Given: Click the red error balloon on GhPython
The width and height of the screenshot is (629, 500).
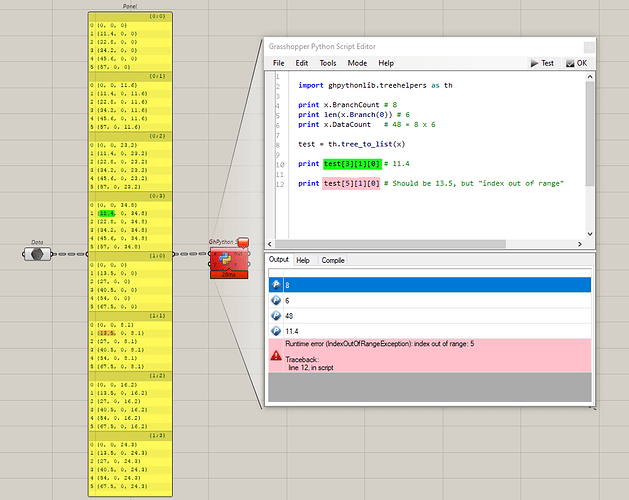Looking at the screenshot, I should (241, 241).
